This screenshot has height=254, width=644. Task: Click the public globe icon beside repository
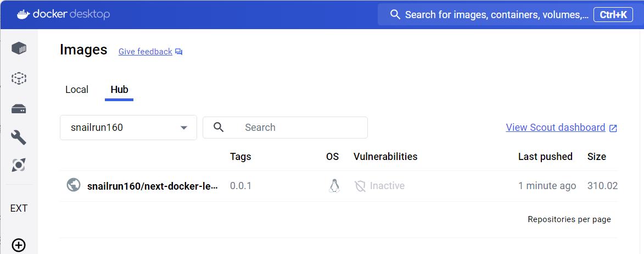point(73,185)
